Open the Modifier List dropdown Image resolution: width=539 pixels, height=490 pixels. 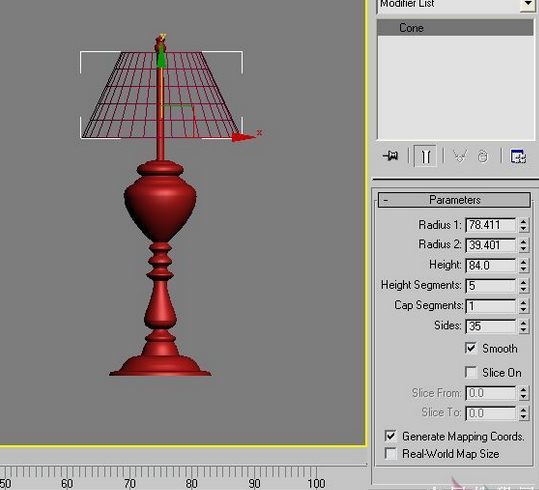[528, 5]
